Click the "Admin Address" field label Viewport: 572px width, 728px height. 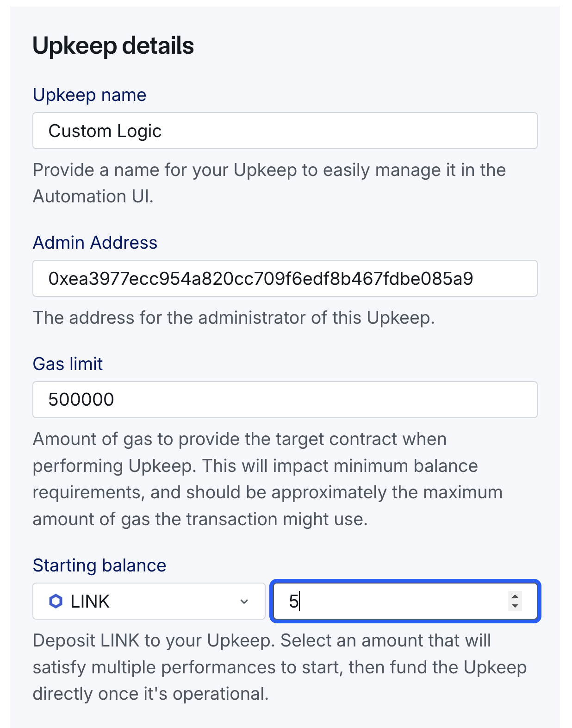click(x=95, y=243)
